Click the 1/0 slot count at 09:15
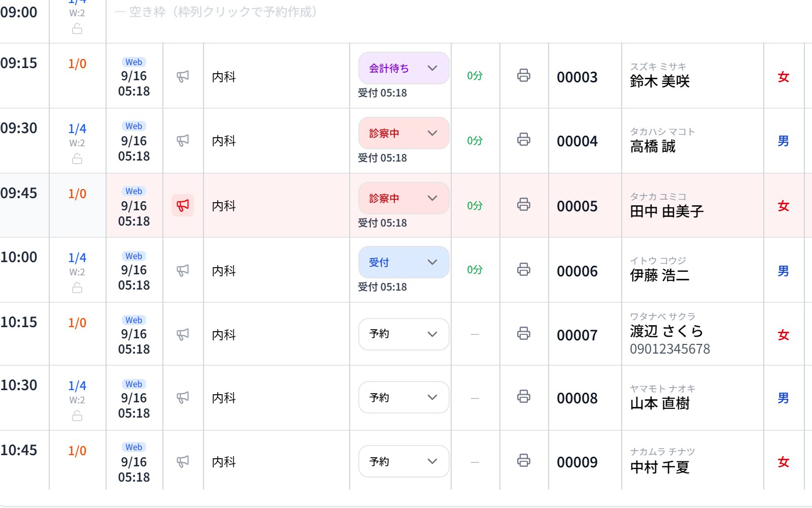The width and height of the screenshot is (812, 508). pyautogui.click(x=77, y=63)
